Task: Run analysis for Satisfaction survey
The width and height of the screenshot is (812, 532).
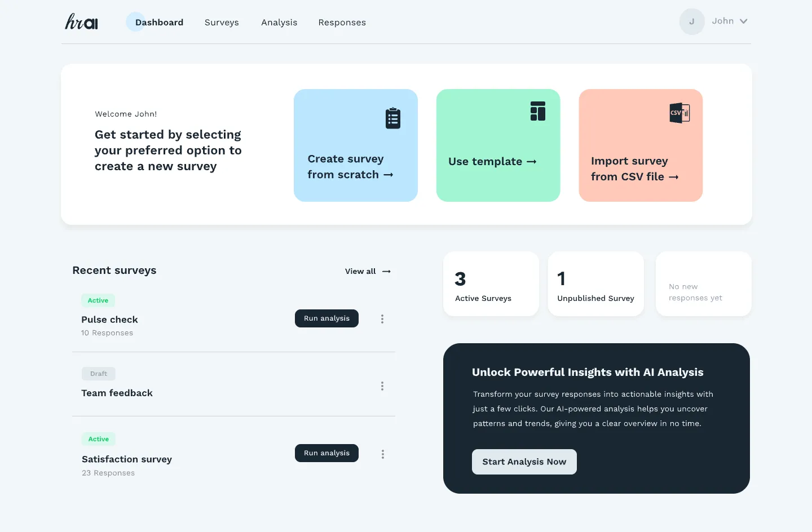Action: click(326, 453)
